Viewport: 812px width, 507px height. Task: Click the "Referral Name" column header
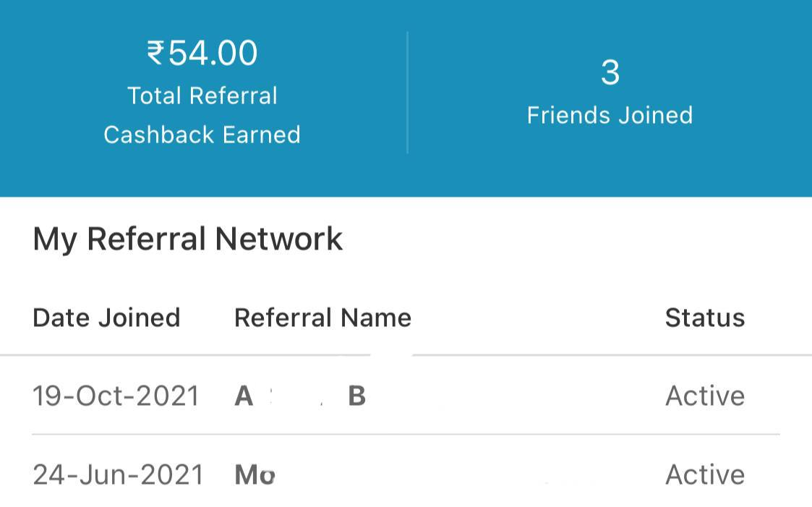322,318
